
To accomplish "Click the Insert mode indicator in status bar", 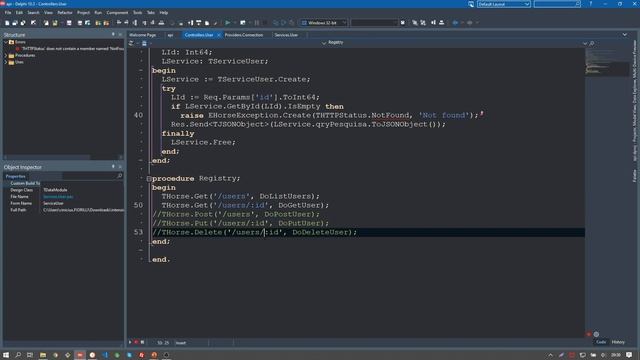I will (181, 343).
